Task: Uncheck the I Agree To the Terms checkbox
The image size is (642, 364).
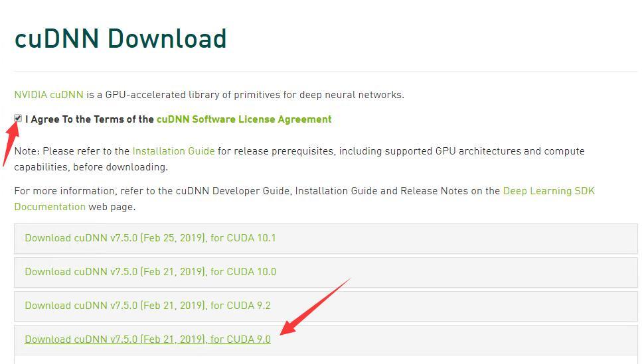Action: [18, 119]
